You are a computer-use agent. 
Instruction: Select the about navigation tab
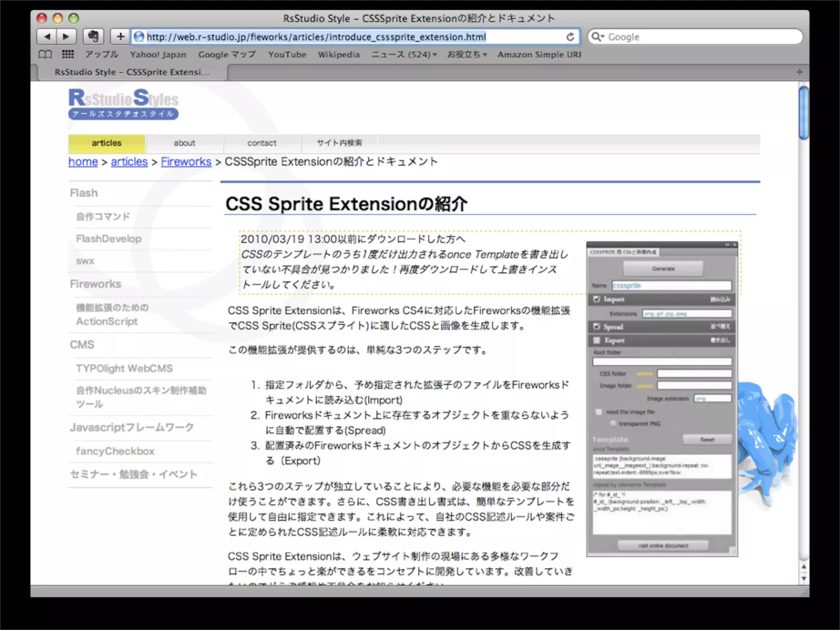184,143
